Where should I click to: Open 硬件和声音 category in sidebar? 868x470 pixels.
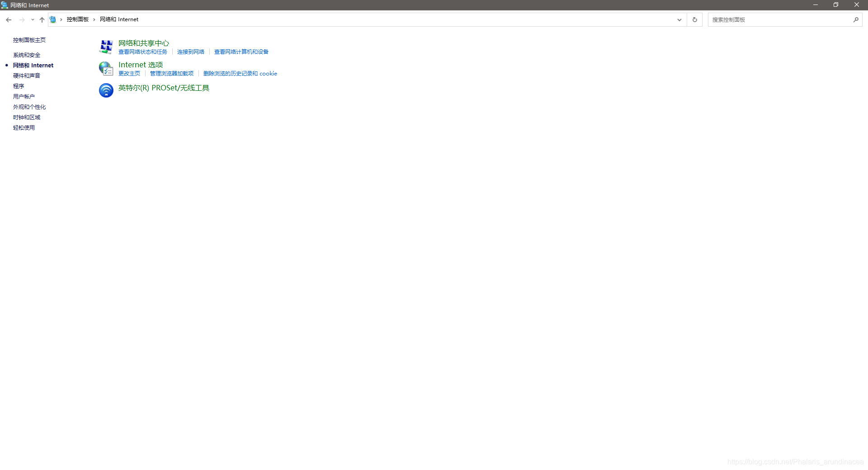(x=27, y=76)
